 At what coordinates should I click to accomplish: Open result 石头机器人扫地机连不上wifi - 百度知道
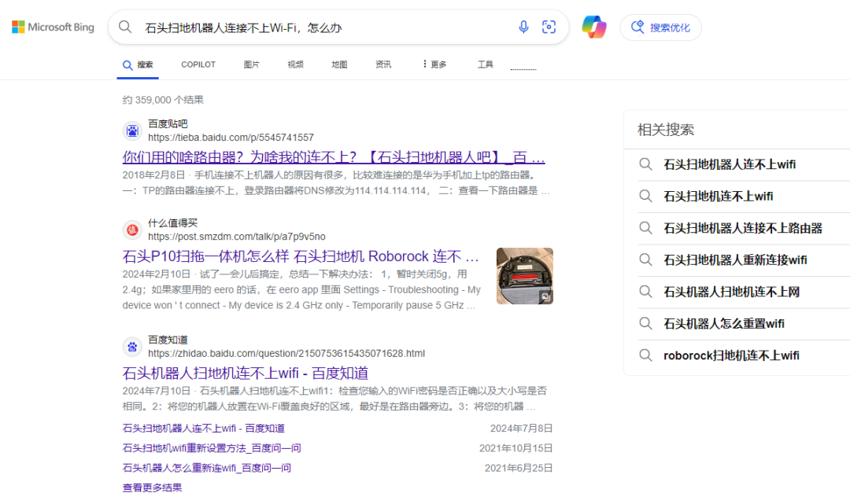point(246,373)
